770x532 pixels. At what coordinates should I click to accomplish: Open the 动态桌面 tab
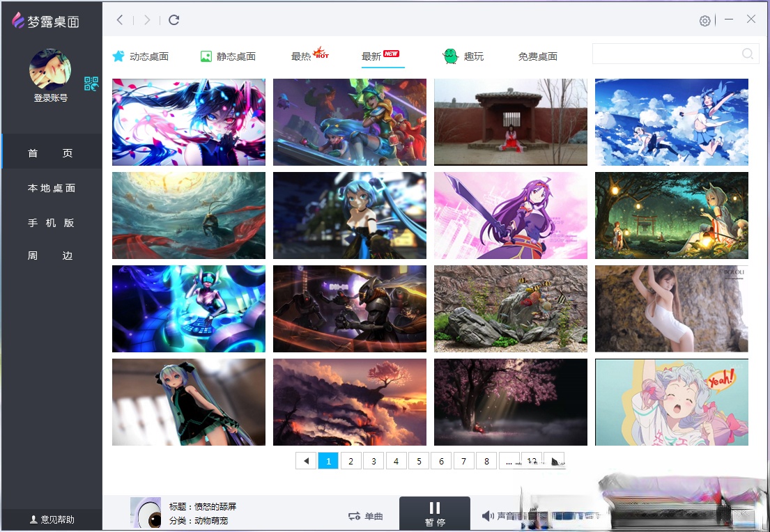click(x=141, y=56)
